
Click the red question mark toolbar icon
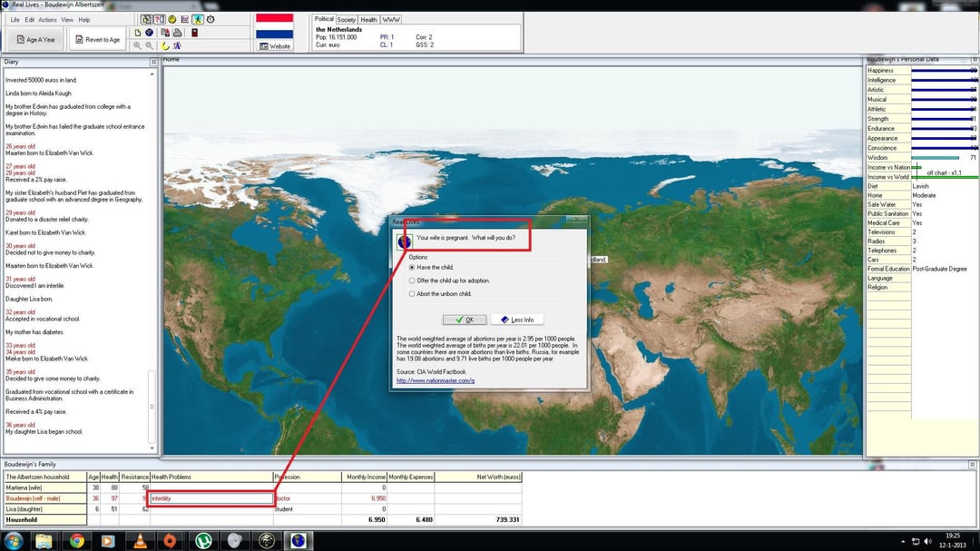click(x=159, y=19)
